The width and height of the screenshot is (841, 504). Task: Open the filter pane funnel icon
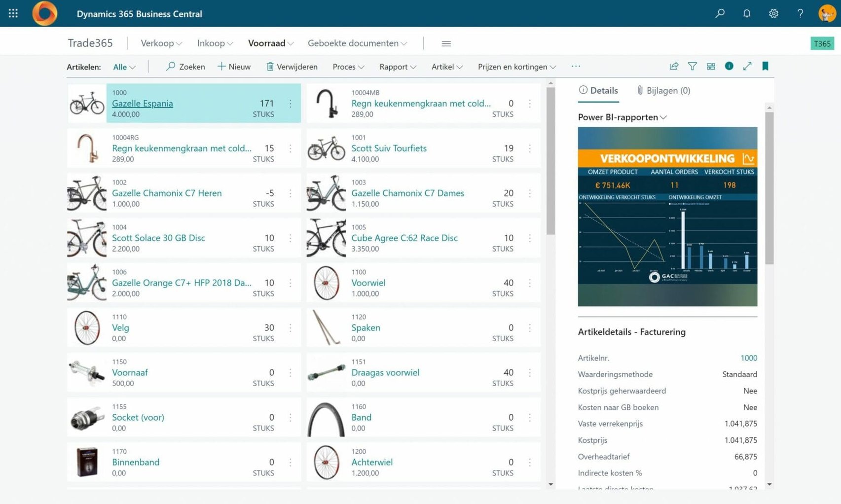(693, 66)
